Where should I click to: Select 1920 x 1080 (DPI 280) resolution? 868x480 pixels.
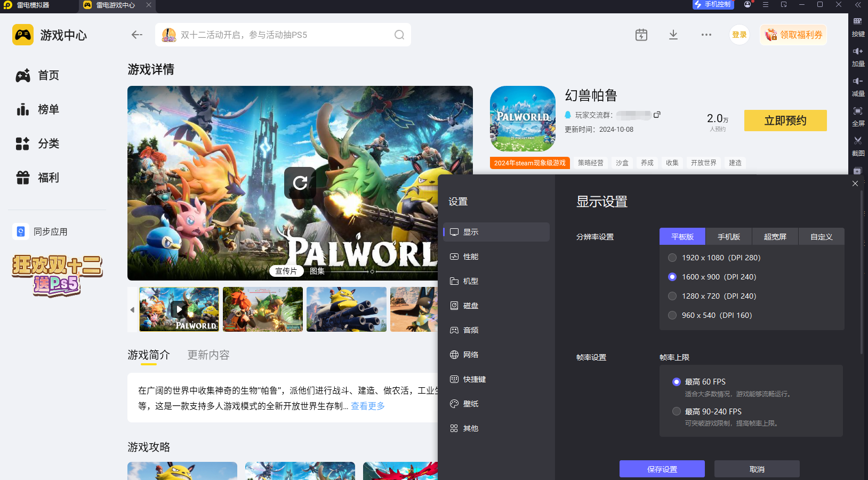click(714, 258)
